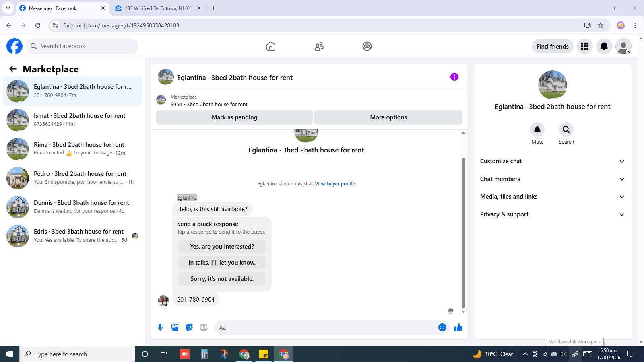
Task: Open the Windows Start menu
Action: tap(10, 354)
